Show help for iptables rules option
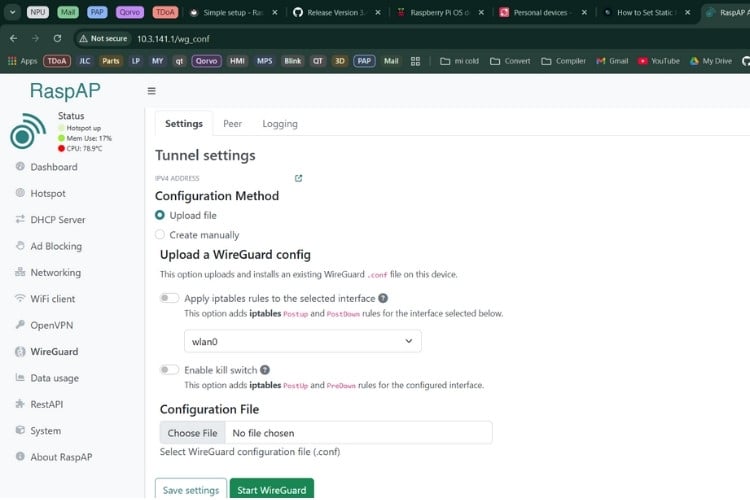This screenshot has width=750, height=500. pyautogui.click(x=383, y=298)
